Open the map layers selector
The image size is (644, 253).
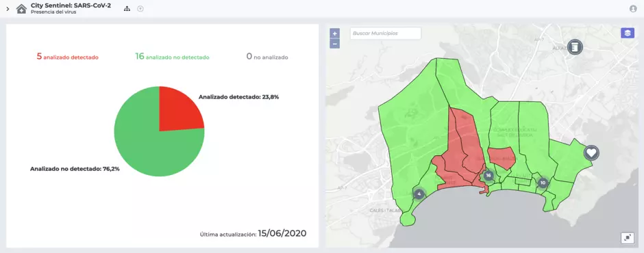coord(627,34)
